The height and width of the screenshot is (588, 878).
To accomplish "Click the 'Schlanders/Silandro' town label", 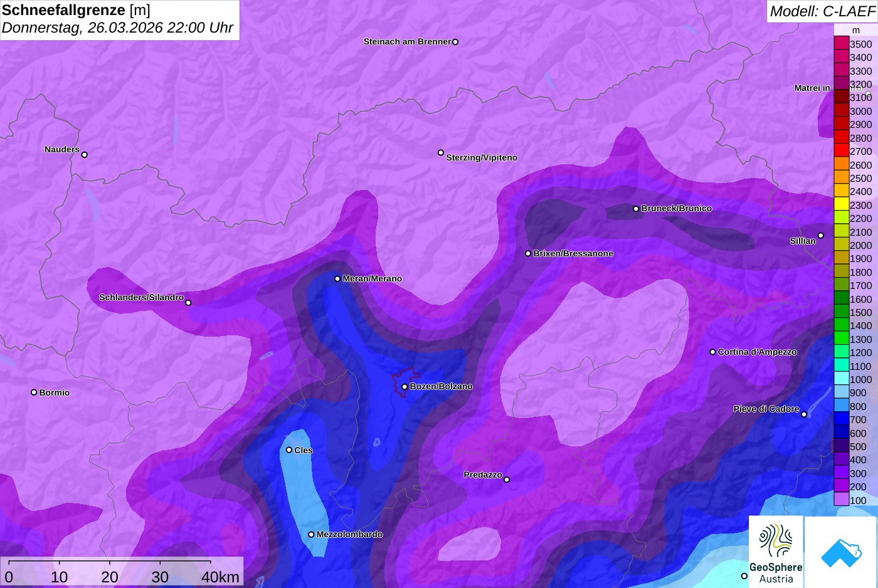I will tap(141, 297).
